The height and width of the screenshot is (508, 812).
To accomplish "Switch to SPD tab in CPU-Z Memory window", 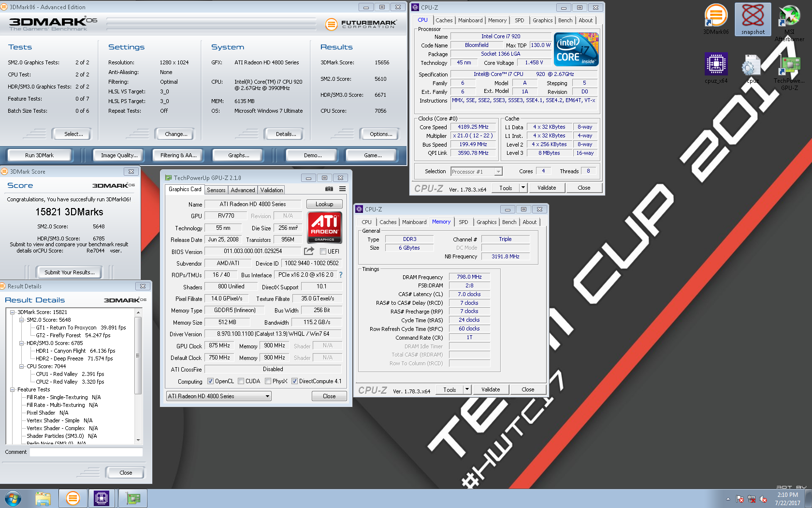I will point(463,222).
